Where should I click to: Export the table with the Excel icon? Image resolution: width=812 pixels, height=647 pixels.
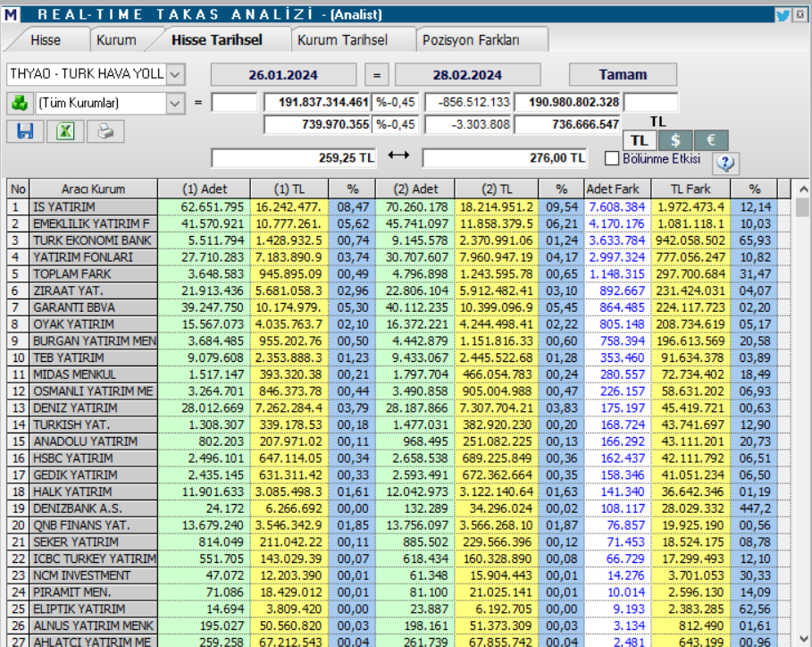[65, 131]
